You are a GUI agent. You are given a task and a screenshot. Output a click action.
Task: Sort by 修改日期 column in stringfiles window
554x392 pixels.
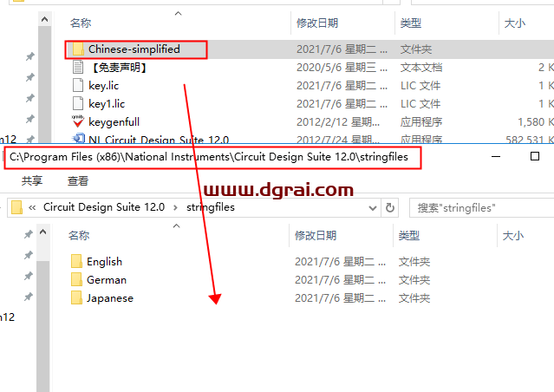(317, 235)
